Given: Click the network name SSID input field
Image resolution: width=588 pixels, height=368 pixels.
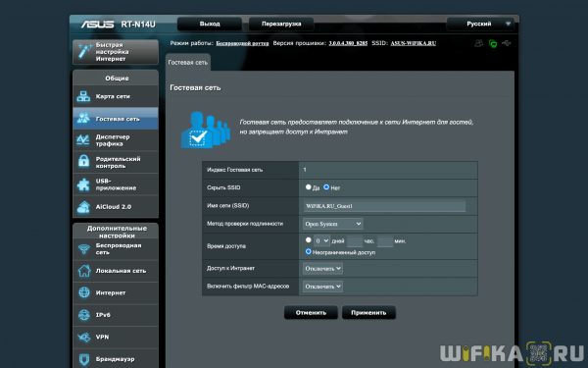Looking at the screenshot, I should pos(385,206).
